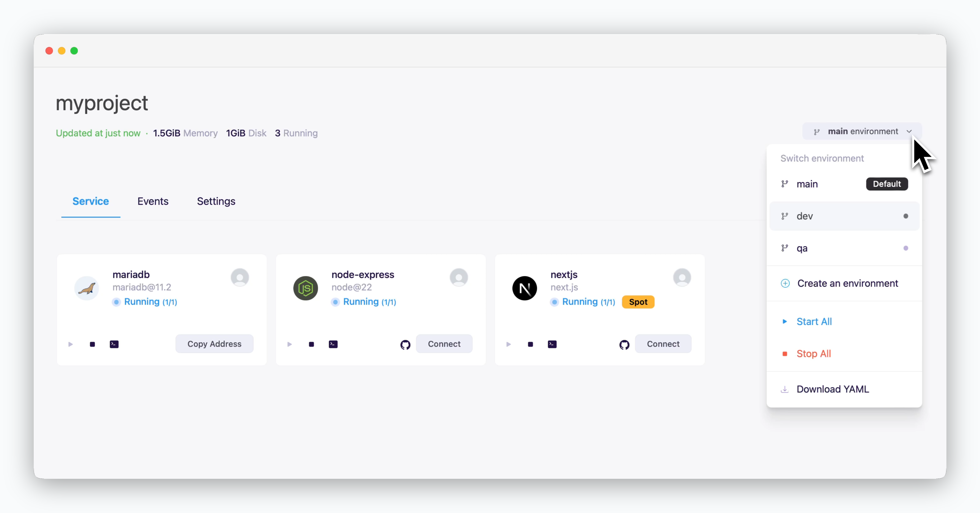Open the Settings tab

[x=216, y=201]
